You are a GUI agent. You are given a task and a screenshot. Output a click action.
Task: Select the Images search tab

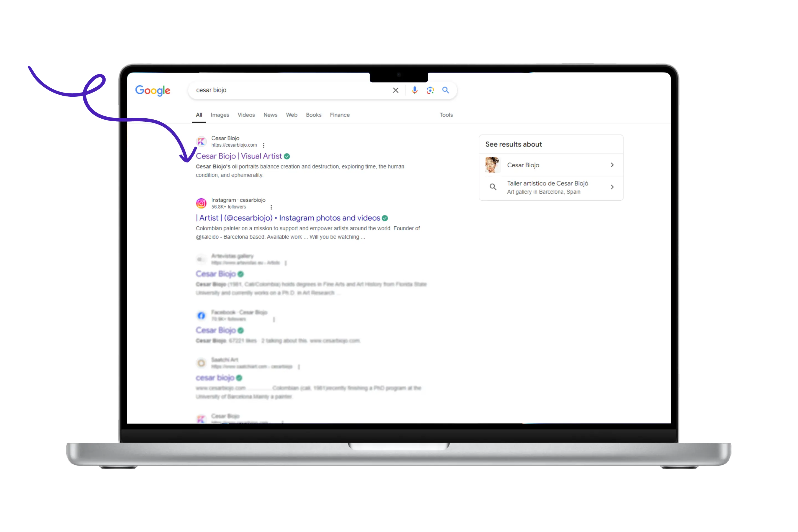(x=220, y=115)
